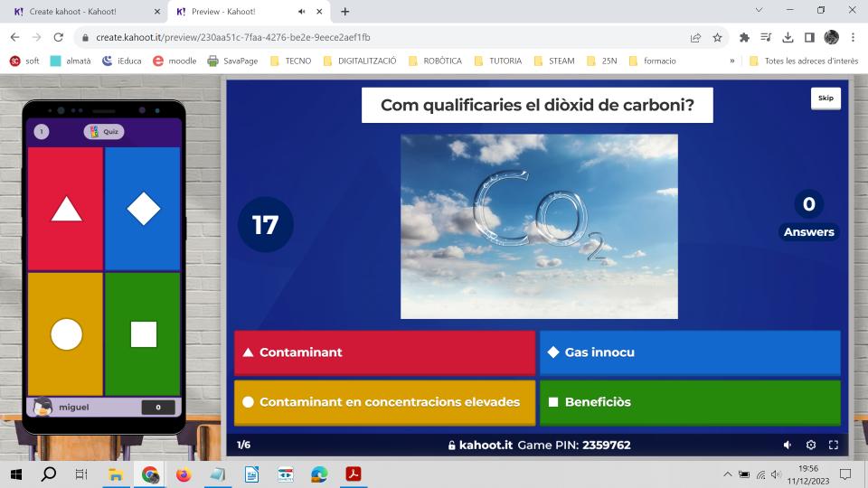Tap the red triangle tile on phone

[x=66, y=209]
